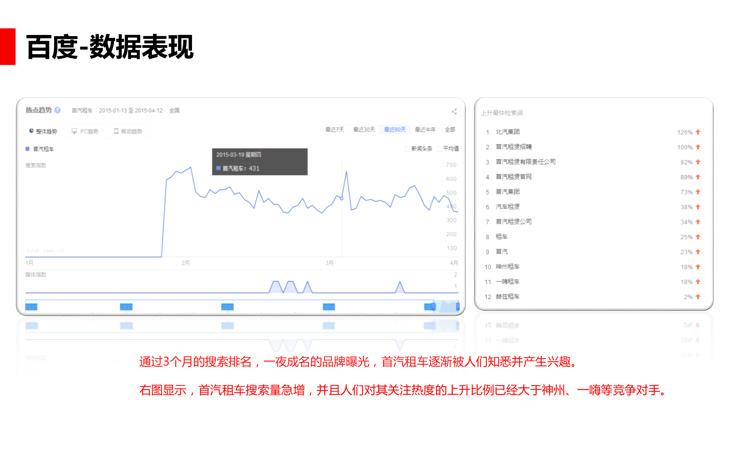Screen dimensions: 750x457
Task: Click the up arrow beside 34% growth
Action: click(698, 222)
